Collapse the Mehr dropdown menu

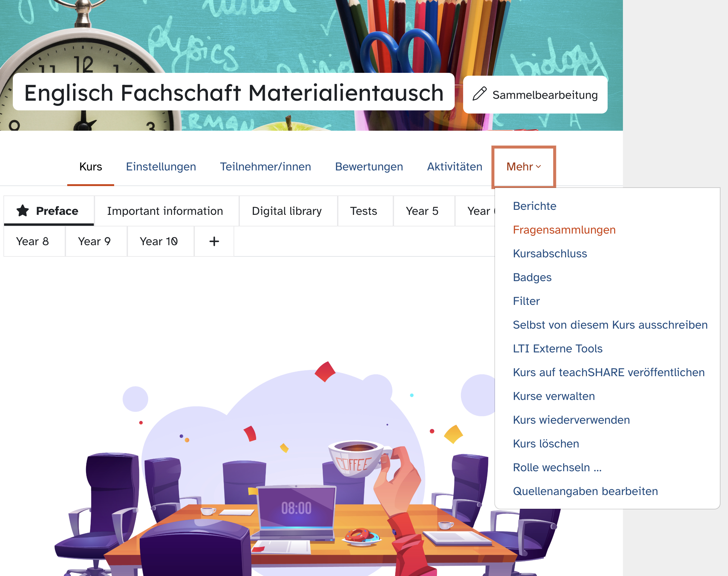pos(523,167)
